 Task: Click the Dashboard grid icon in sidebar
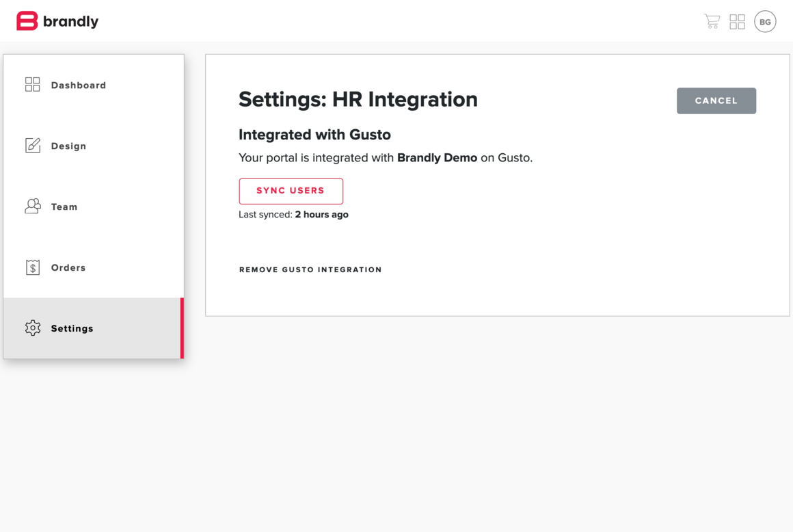(32, 85)
